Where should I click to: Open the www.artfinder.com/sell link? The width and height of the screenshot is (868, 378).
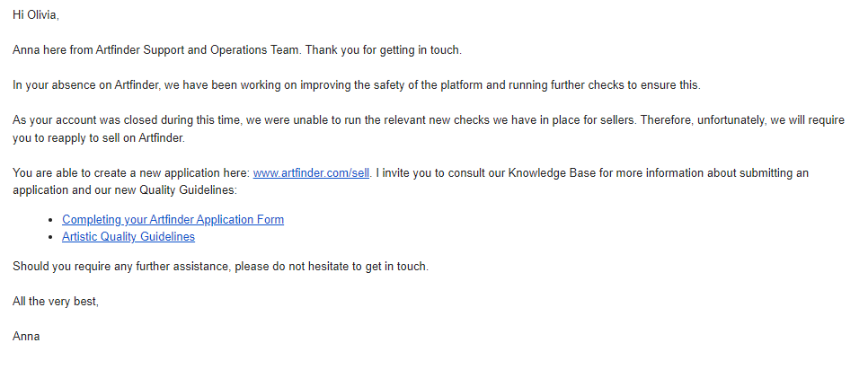(311, 172)
